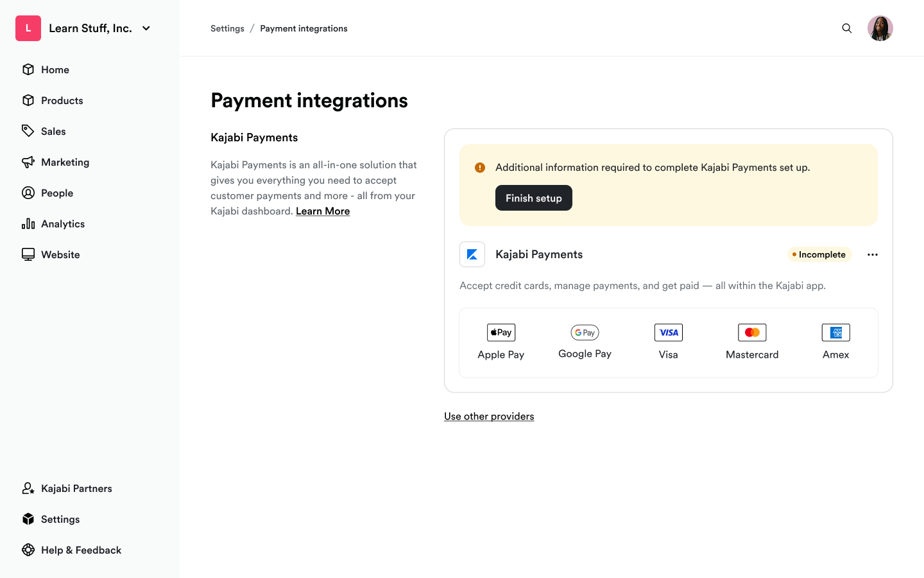Click the Sales tag icon
The height and width of the screenshot is (578, 924).
pos(28,131)
